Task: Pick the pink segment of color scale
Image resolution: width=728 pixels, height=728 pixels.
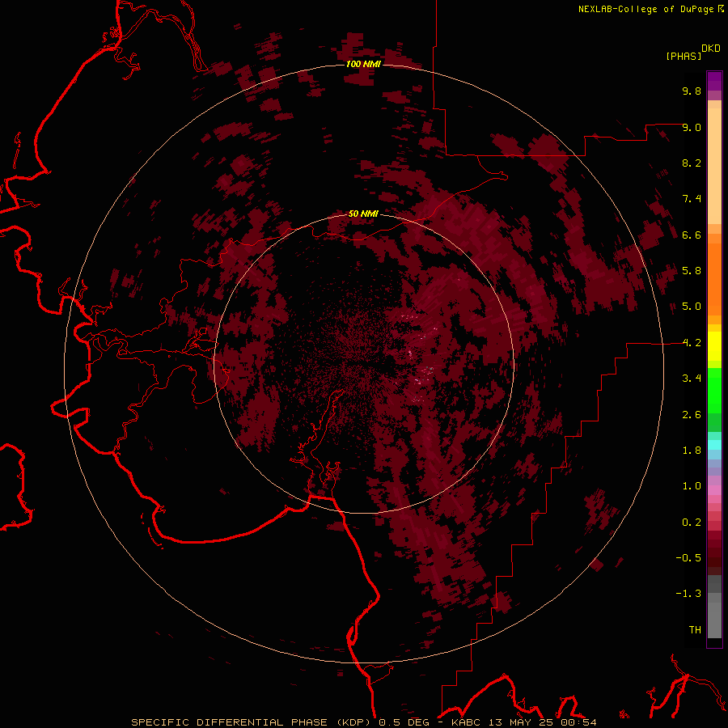Action: 714,490
